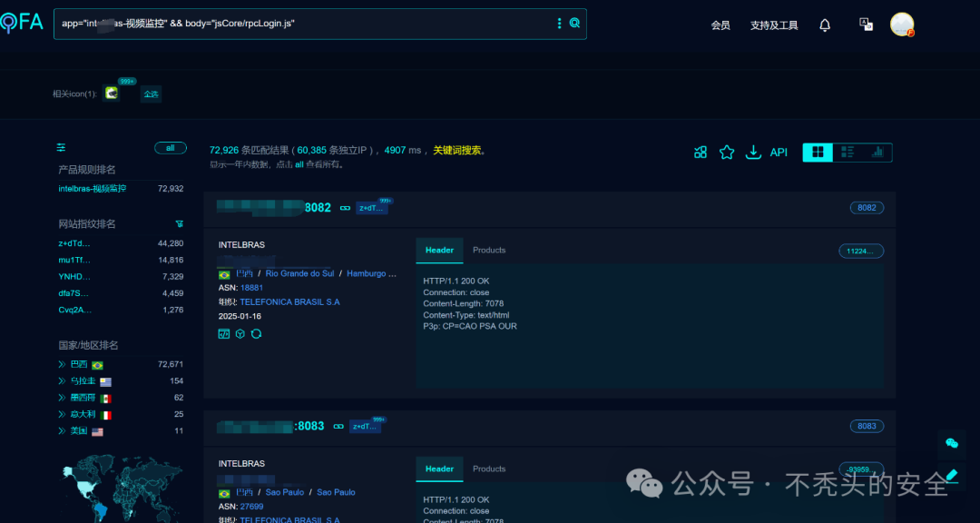
Task: Expand the 意大利 country entry
Action: pyautogui.click(x=62, y=414)
